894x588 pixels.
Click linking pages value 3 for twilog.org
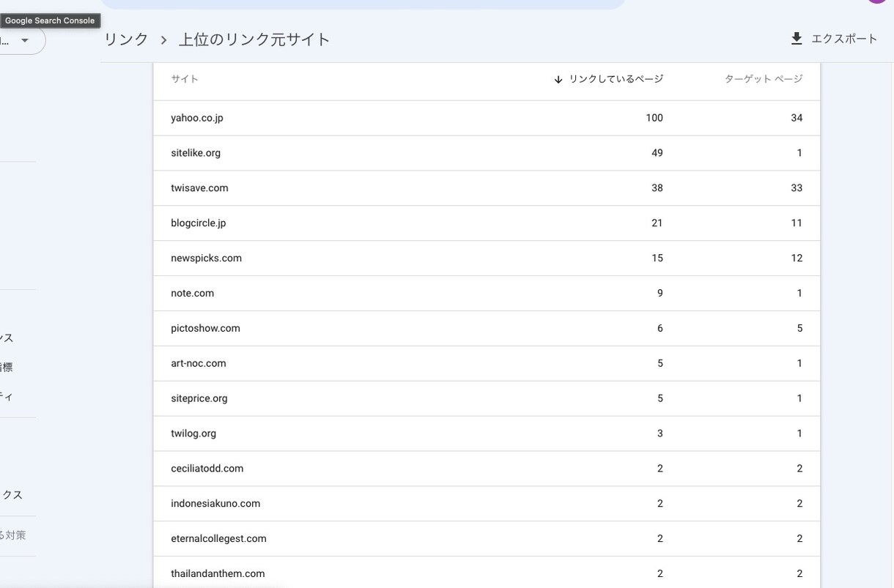660,433
